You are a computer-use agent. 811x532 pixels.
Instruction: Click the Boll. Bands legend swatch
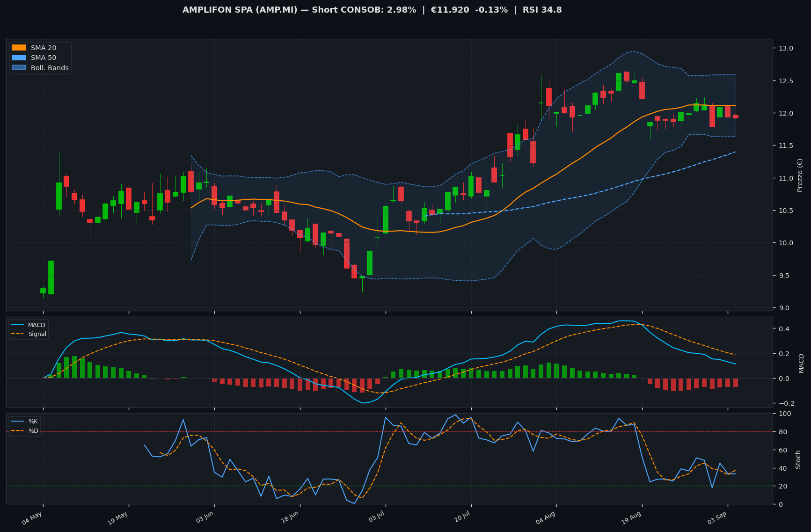[19, 68]
